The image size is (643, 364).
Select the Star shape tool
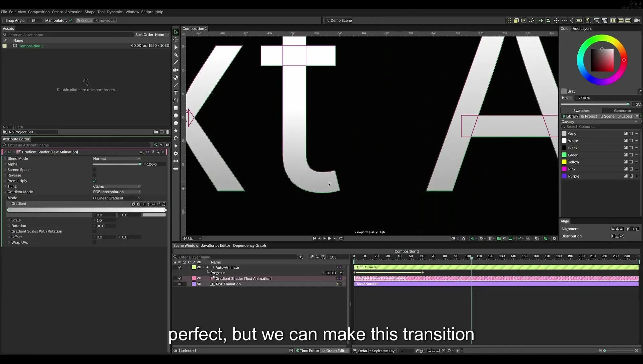click(176, 130)
